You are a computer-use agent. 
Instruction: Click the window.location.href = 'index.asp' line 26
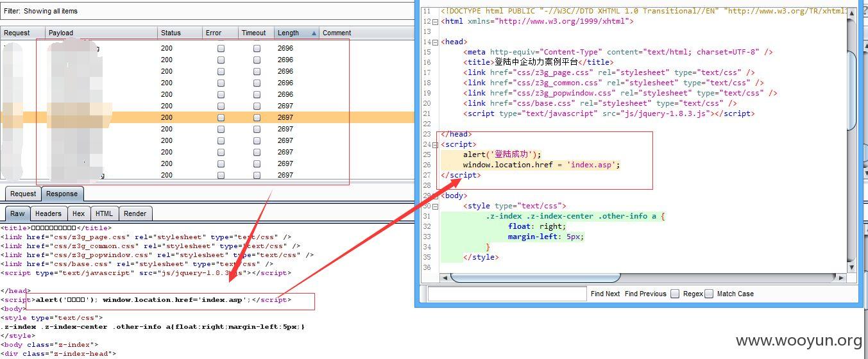541,165
